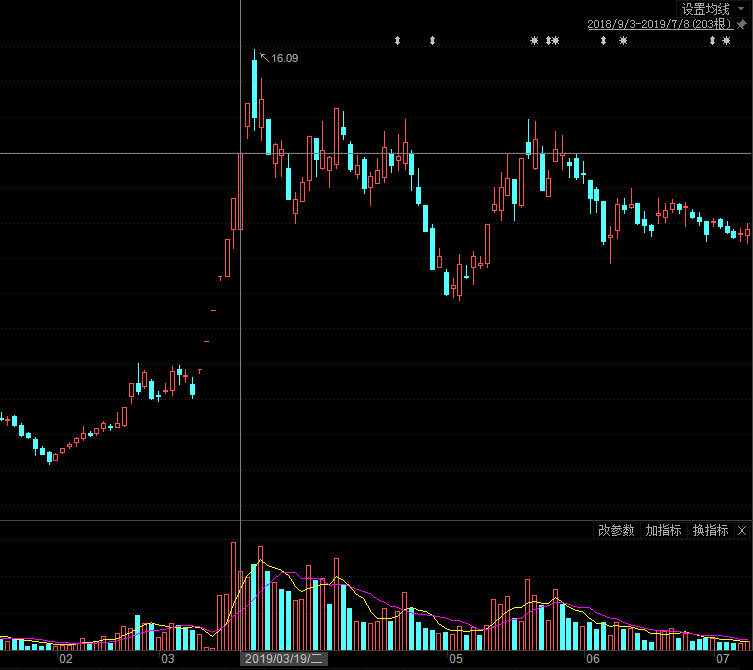The image size is (753, 670).
Task: Click 改参数 to change indicator parameters
Action: coord(616,530)
